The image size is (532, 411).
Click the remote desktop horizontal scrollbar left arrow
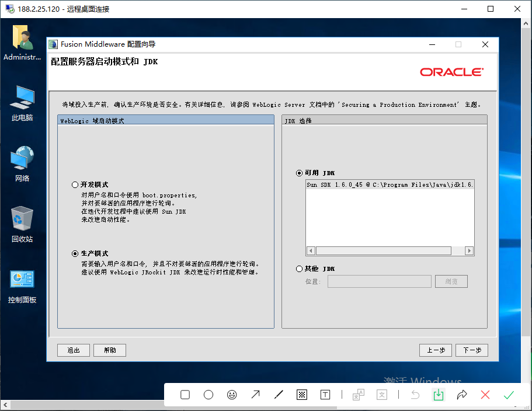coord(5,405)
